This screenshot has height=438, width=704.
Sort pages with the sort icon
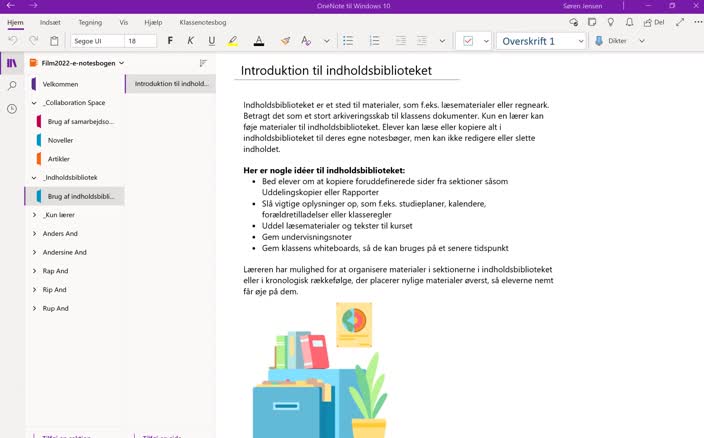(x=203, y=63)
